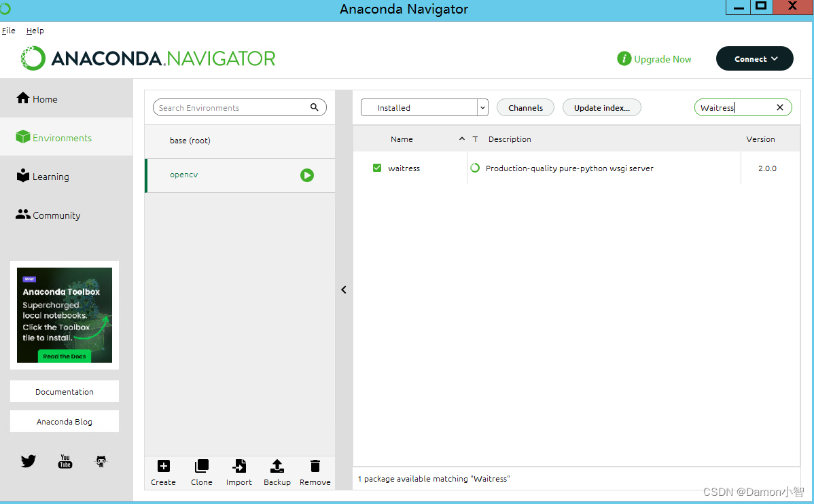Clear the Waitress package search
The image size is (814, 504).
(x=780, y=107)
